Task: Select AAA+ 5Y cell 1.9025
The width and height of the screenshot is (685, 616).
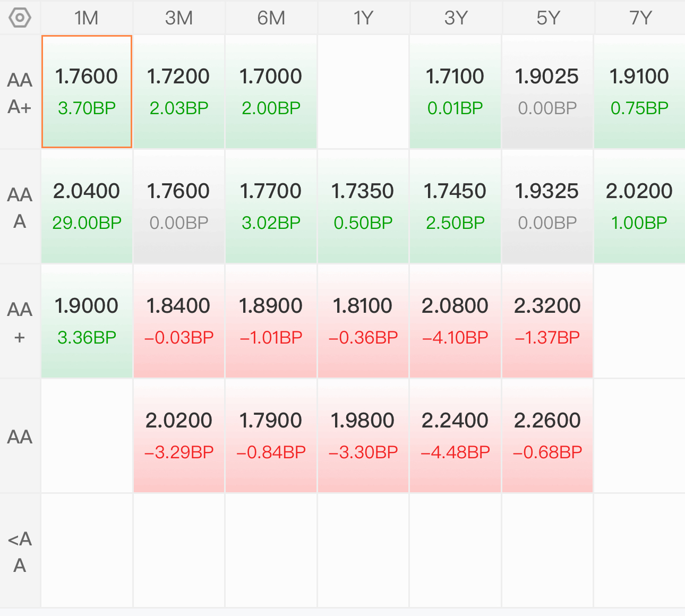Action: (x=547, y=91)
